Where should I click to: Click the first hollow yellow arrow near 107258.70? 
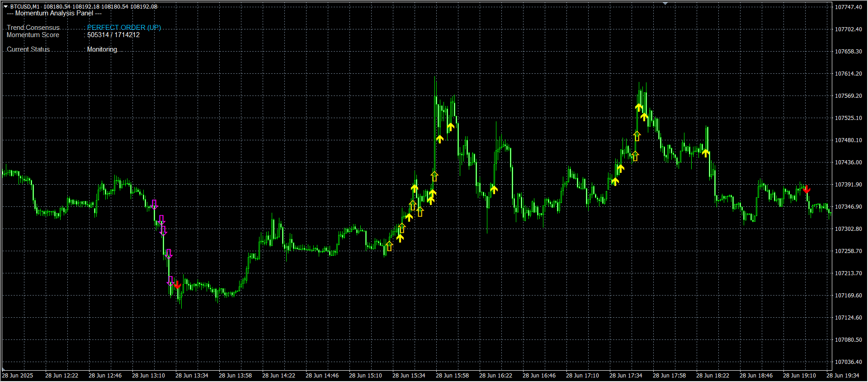pos(389,246)
